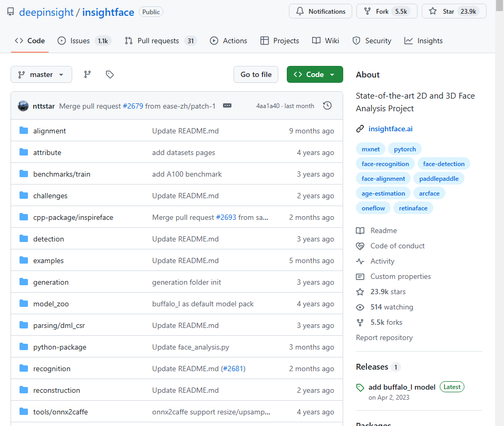Open the recognition folder icon

coord(24,368)
